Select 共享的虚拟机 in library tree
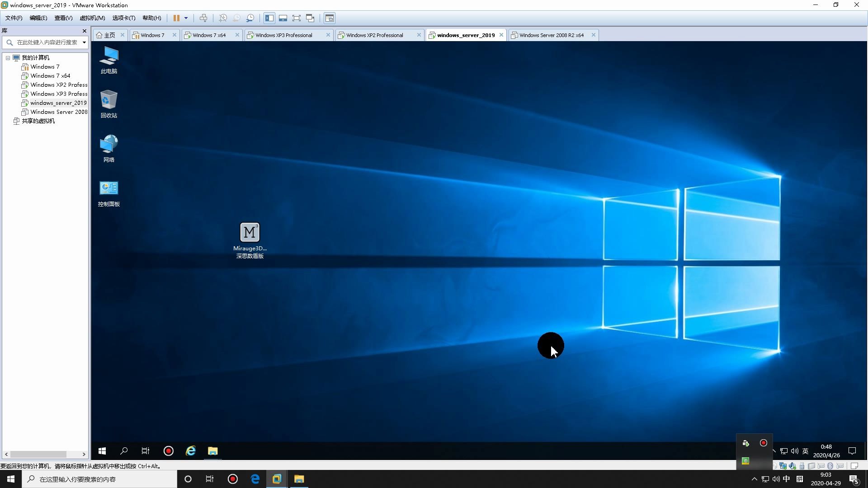868x488 pixels. point(34,121)
